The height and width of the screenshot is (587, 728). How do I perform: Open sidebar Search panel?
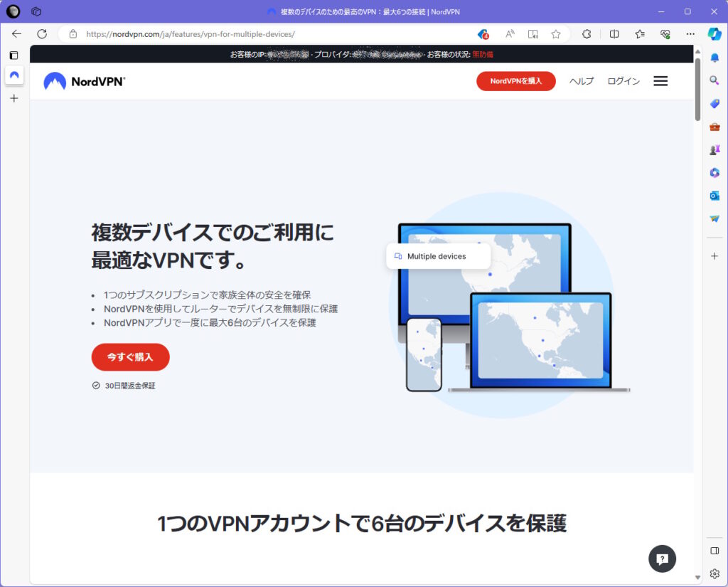click(x=714, y=80)
